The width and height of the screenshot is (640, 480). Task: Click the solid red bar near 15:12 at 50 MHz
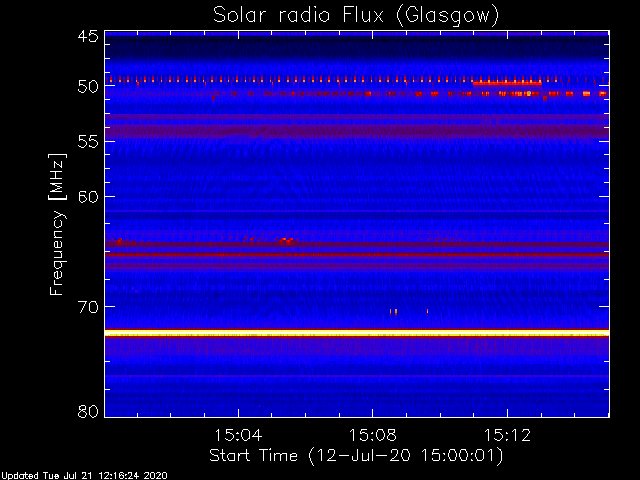click(507, 83)
